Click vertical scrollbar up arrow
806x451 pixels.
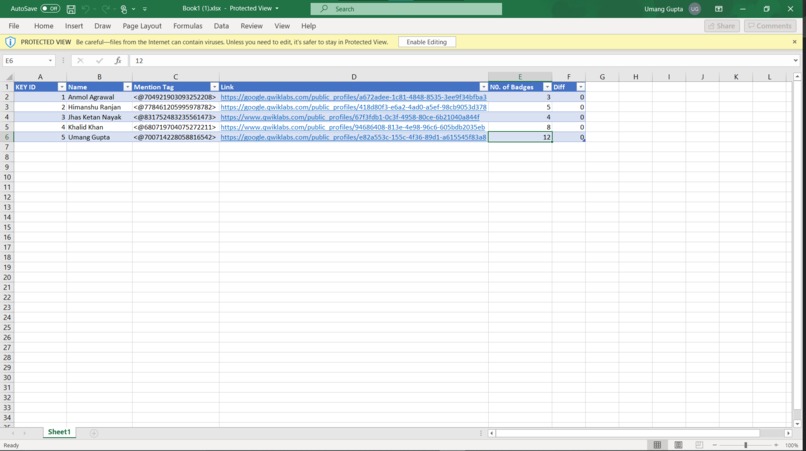pyautogui.click(x=797, y=77)
